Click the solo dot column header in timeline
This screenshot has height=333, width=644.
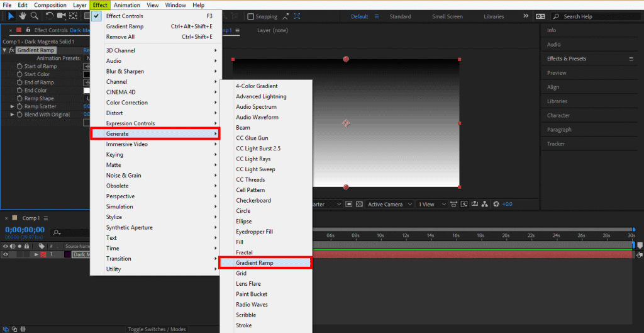(x=19, y=246)
